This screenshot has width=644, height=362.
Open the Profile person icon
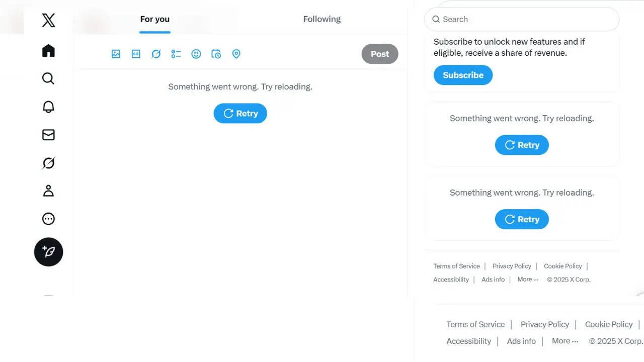pos(48,191)
